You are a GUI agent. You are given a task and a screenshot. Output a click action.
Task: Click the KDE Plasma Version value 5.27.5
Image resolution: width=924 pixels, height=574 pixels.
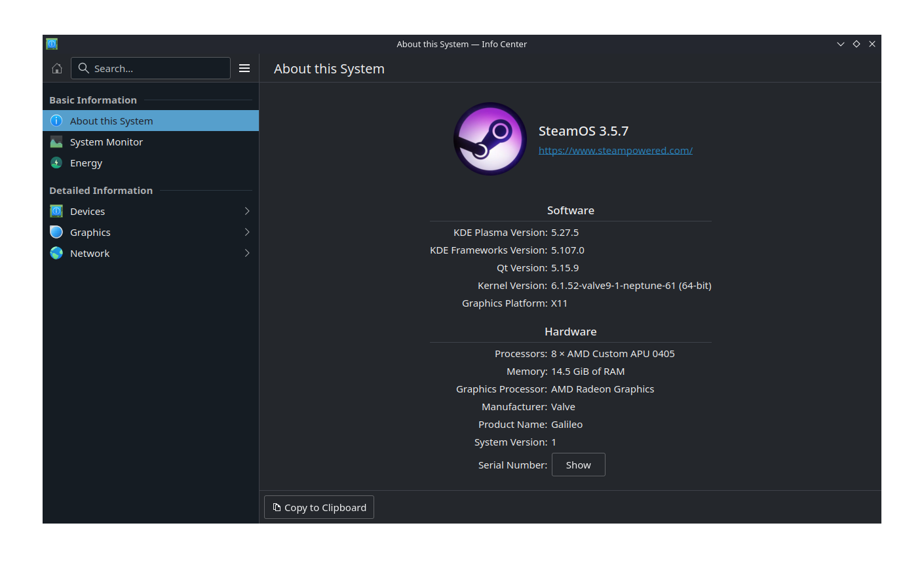[x=565, y=233]
